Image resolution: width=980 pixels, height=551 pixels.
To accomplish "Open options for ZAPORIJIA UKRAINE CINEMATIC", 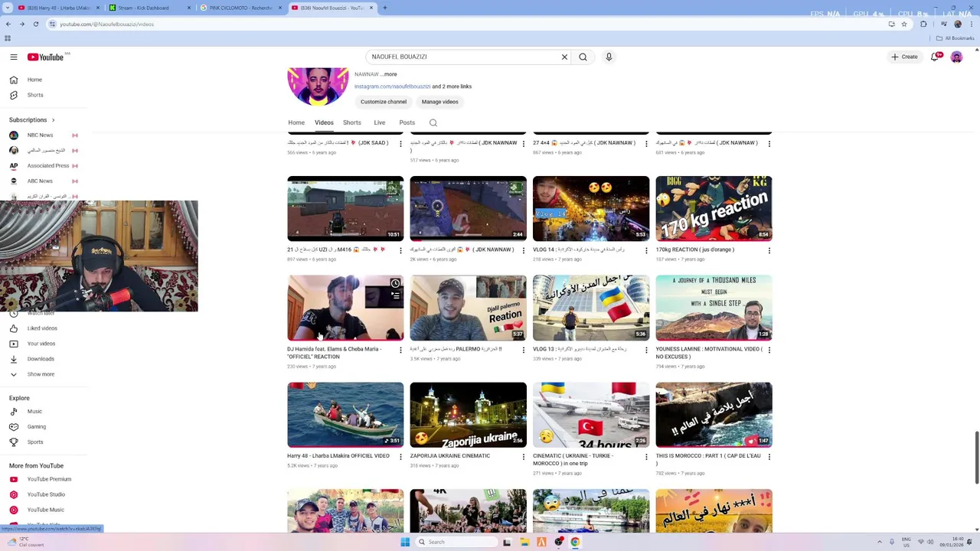I will 524,457.
